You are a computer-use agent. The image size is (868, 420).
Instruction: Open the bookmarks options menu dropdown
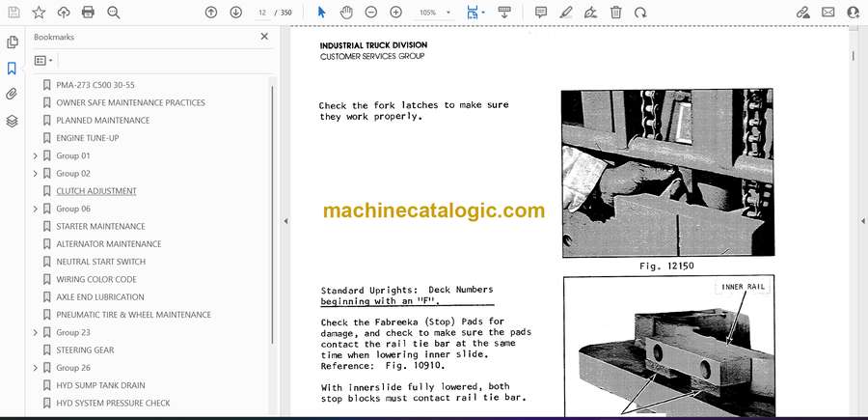click(x=43, y=60)
